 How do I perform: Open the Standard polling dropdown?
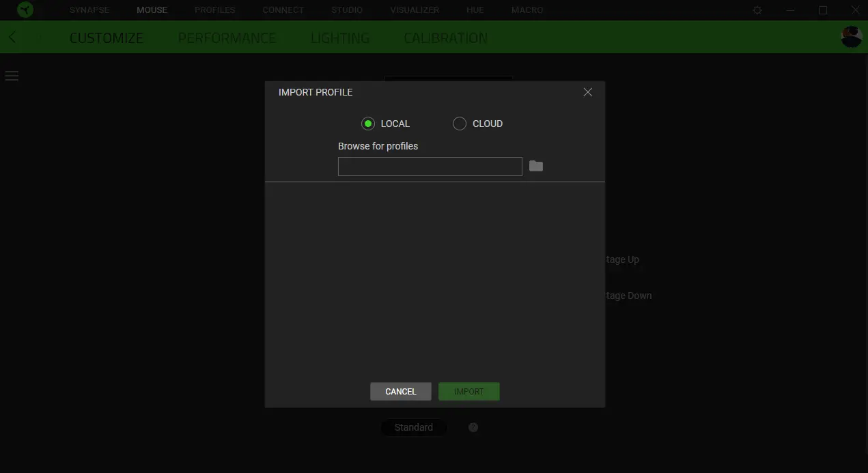[413, 427]
